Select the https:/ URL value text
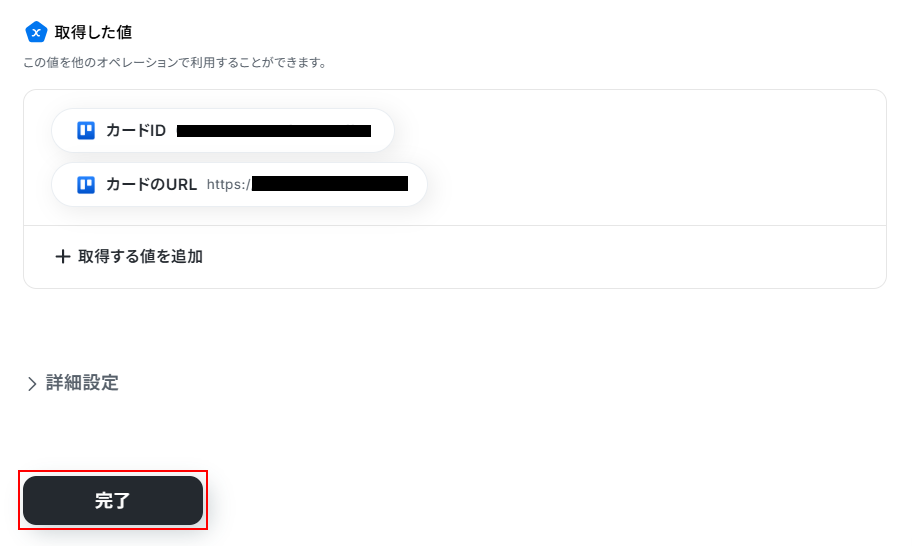 coord(229,185)
